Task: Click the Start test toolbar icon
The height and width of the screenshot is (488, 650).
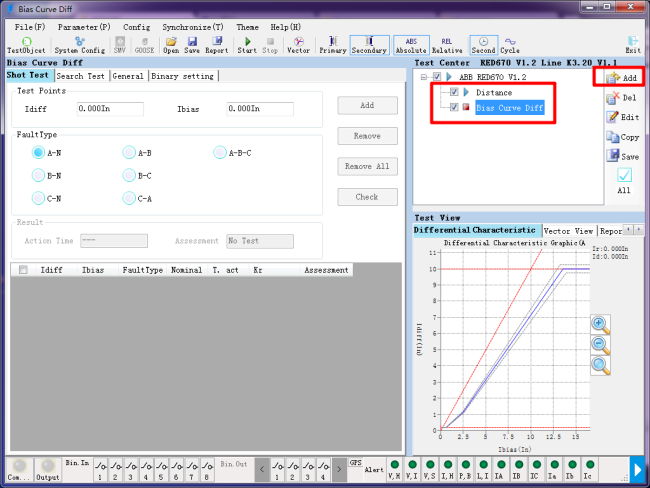Action: pyautogui.click(x=246, y=43)
